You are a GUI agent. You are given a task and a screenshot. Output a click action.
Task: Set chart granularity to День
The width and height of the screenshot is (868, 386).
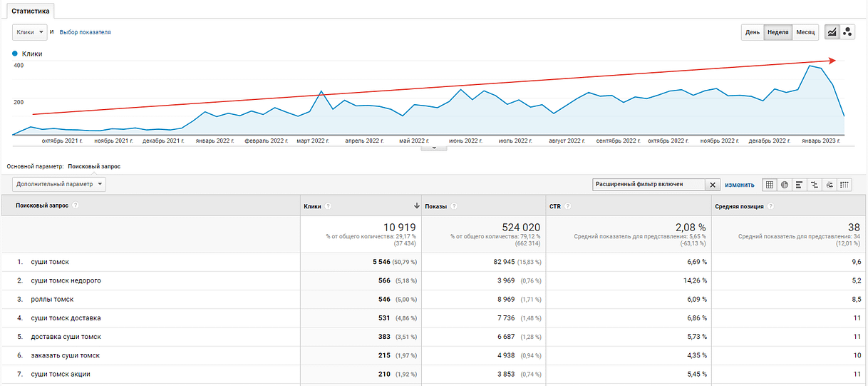click(x=752, y=32)
